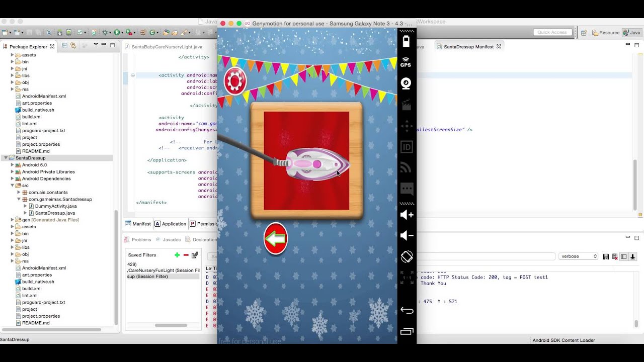
Task: Save LogCat output to file
Action: 606,256
